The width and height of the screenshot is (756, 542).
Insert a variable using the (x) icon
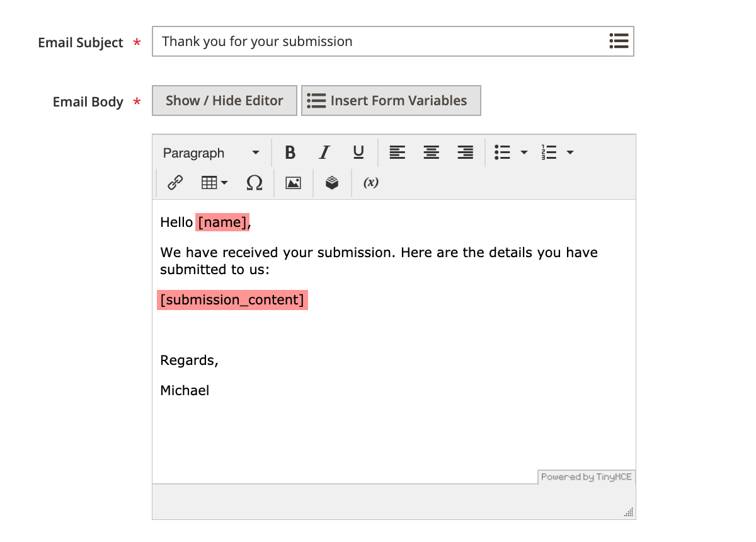pos(371,183)
